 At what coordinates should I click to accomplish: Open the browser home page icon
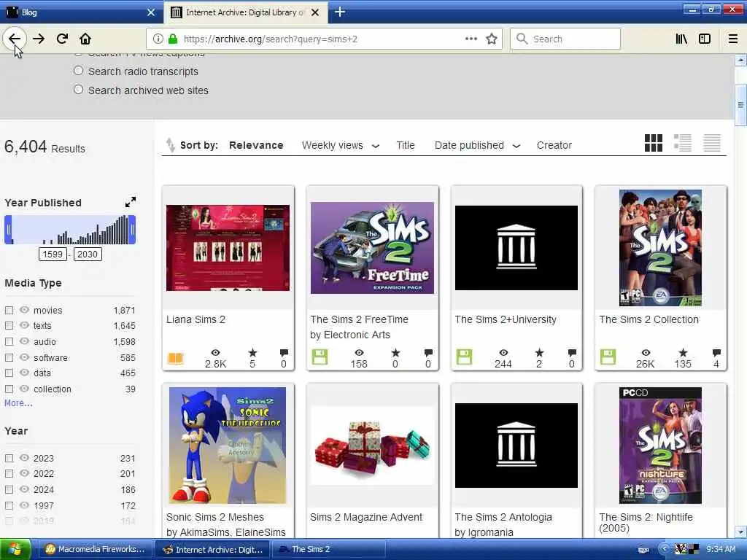(85, 39)
